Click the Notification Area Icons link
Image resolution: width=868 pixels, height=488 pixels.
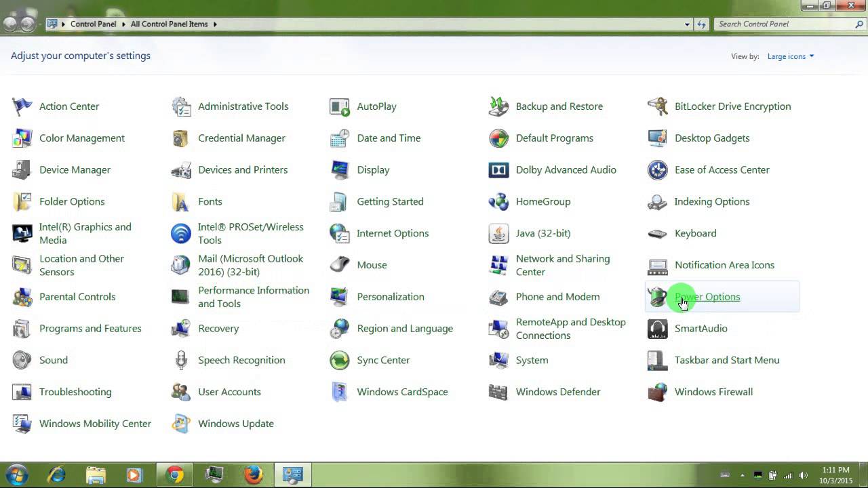tap(724, 265)
